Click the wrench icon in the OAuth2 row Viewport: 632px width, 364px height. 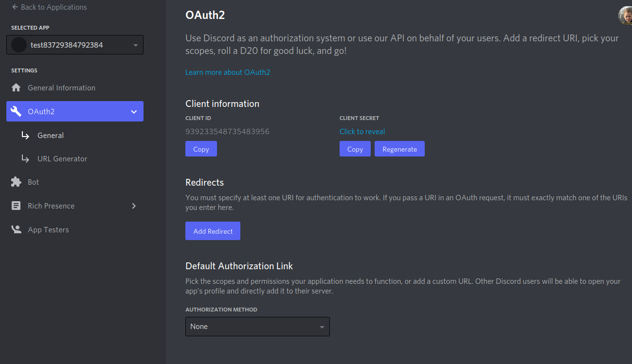(x=16, y=111)
